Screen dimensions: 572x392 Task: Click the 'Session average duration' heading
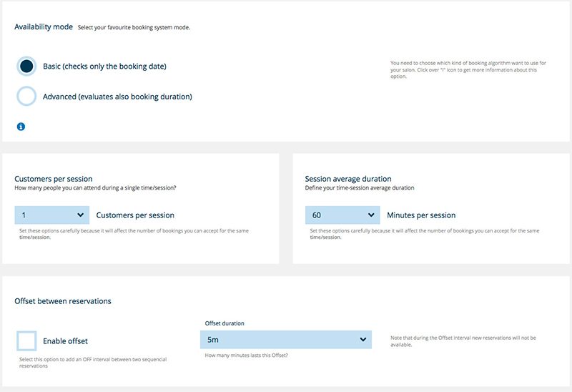348,179
